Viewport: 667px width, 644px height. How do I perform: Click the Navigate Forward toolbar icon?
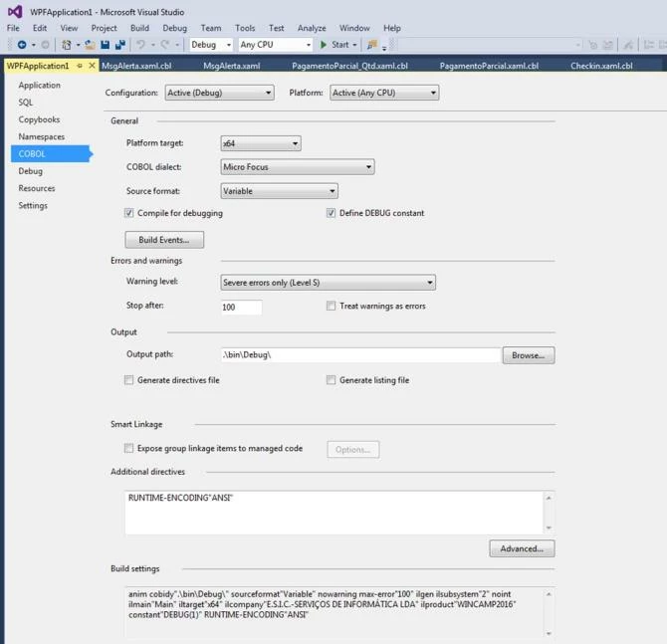coord(45,45)
